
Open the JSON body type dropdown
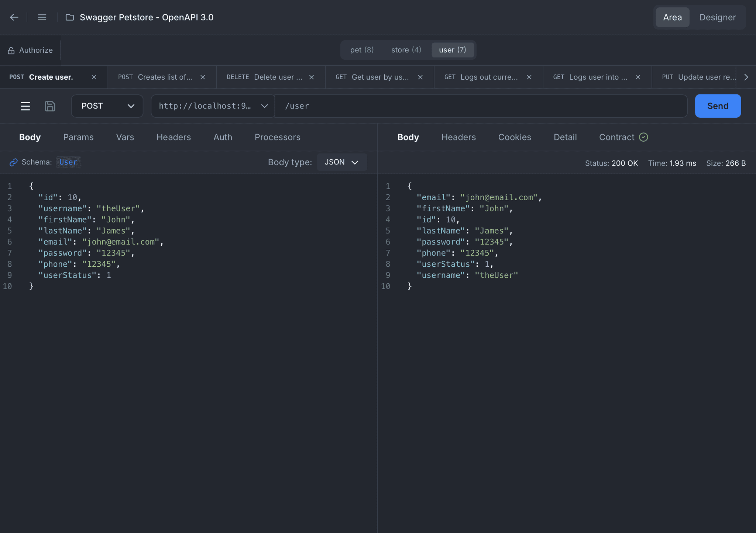point(342,162)
